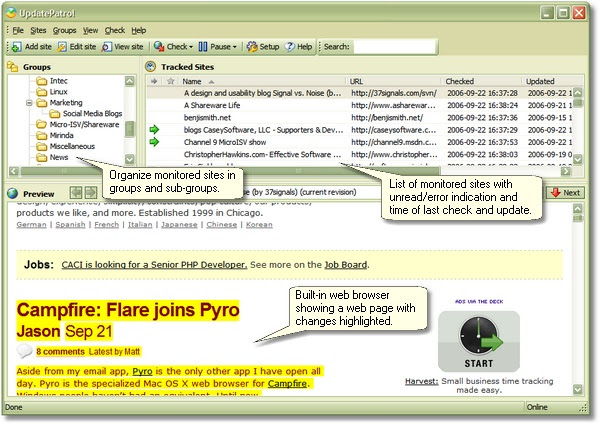The image size is (600, 425).
Task: Open the Harvest ad link
Action: pyautogui.click(x=422, y=381)
